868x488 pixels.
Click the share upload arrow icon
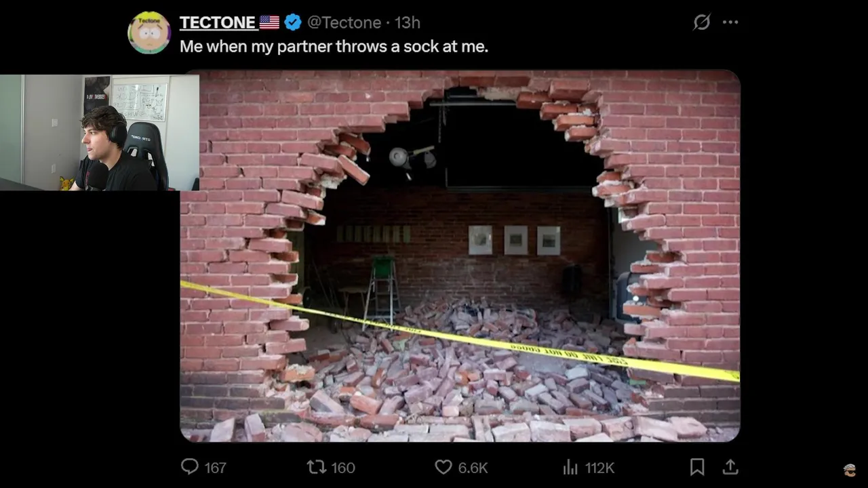(730, 467)
